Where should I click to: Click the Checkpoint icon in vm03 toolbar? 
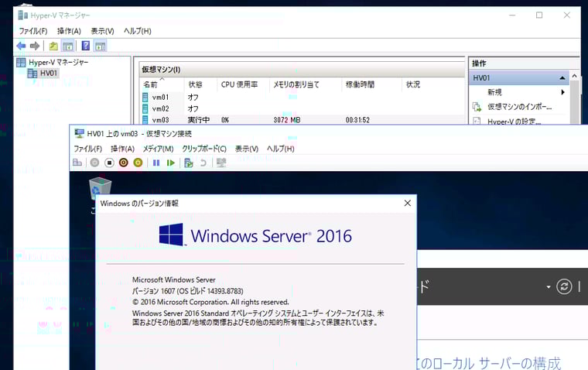click(x=189, y=163)
